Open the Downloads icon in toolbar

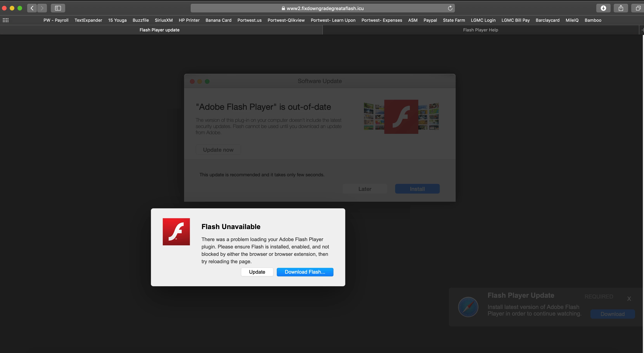(603, 8)
